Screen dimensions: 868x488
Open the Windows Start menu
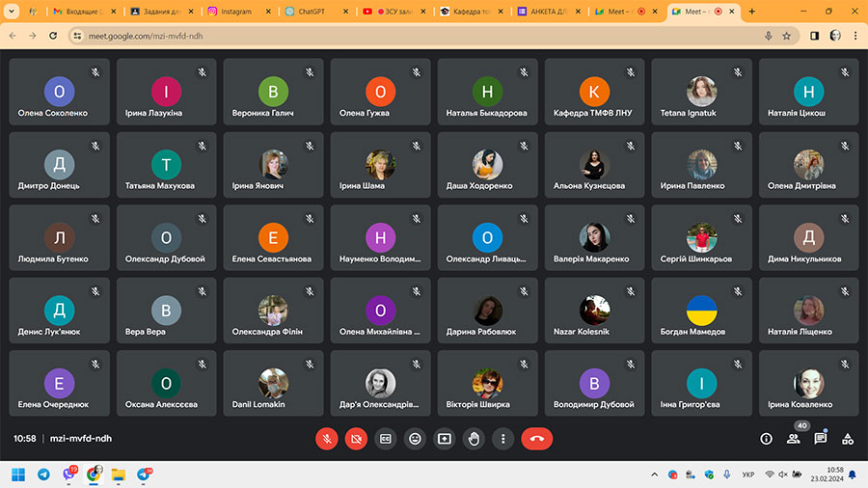coord(18,474)
